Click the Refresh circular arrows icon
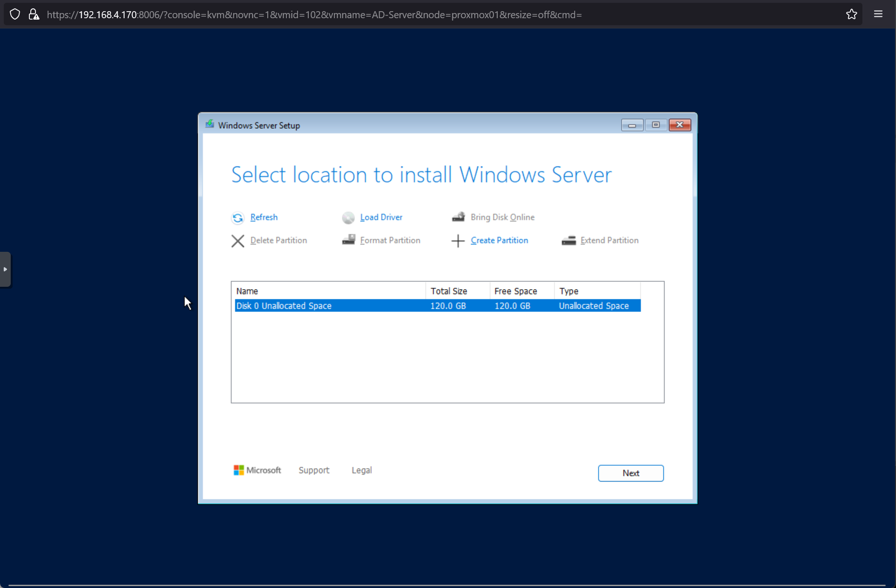Viewport: 896px width, 588px height. click(x=238, y=218)
